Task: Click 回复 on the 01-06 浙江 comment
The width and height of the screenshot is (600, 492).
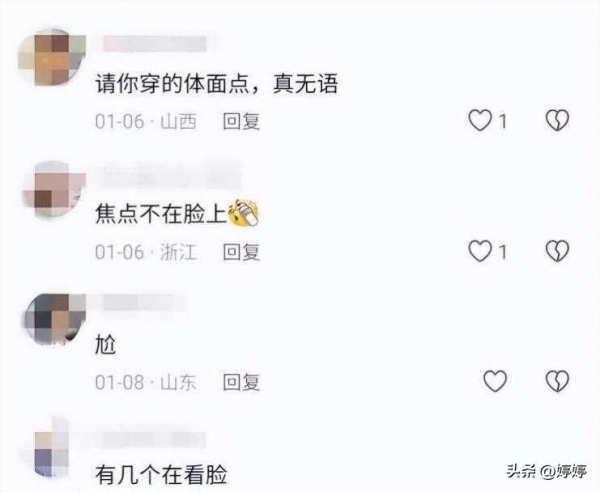Action: (241, 252)
